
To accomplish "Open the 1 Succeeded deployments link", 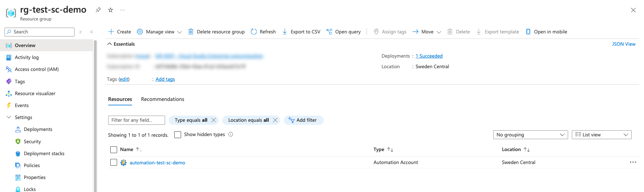I will pyautogui.click(x=429, y=56).
